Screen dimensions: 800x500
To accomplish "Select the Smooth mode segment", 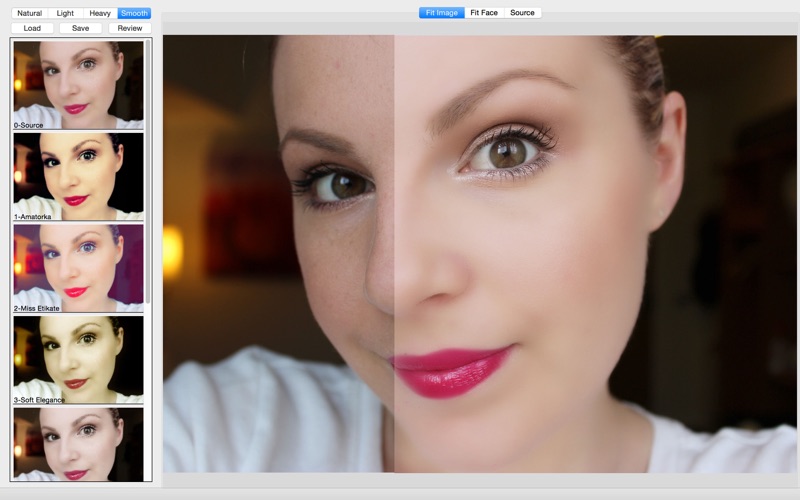I will click(134, 13).
